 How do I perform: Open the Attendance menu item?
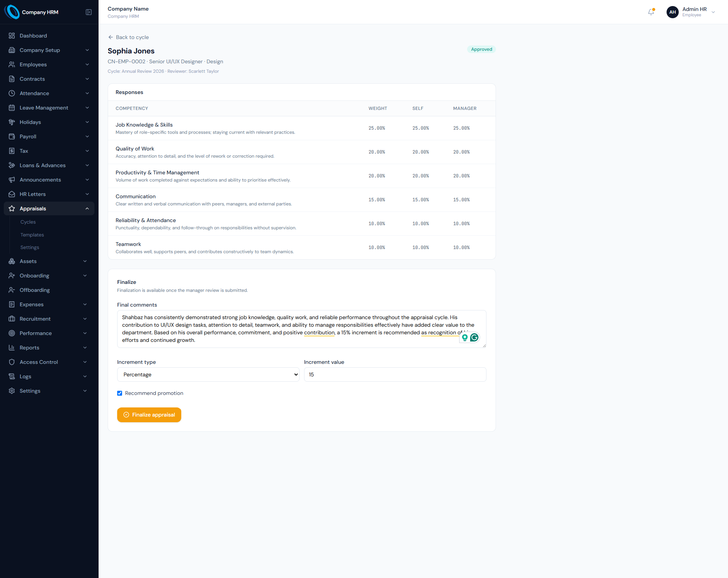[34, 93]
